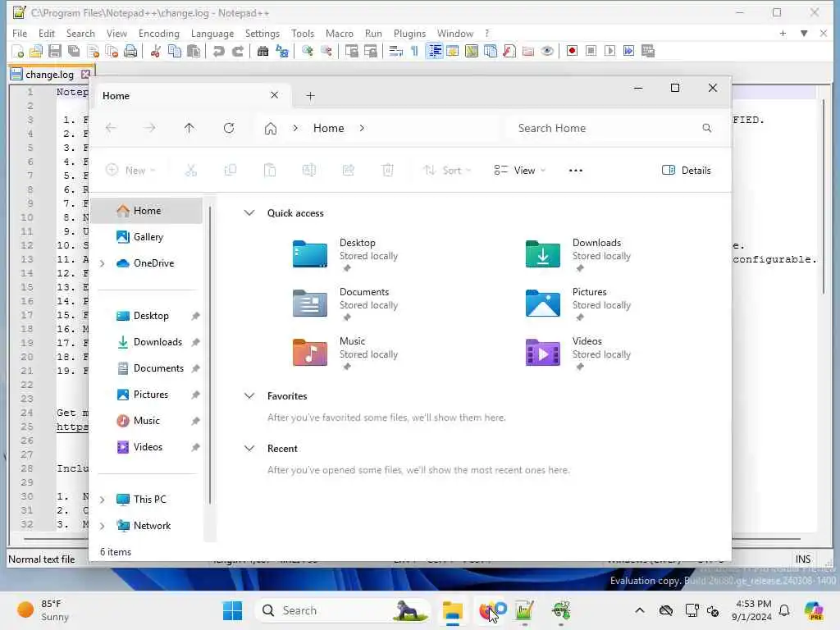Image resolution: width=840 pixels, height=630 pixels.
Task: Toggle Indent guide icon in Notepad++ toolbar
Action: (435, 52)
